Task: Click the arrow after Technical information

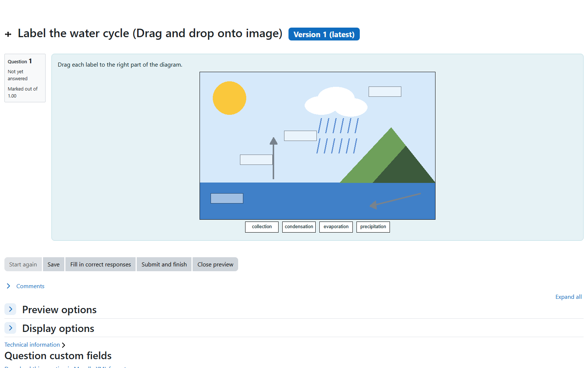Action: click(x=63, y=345)
